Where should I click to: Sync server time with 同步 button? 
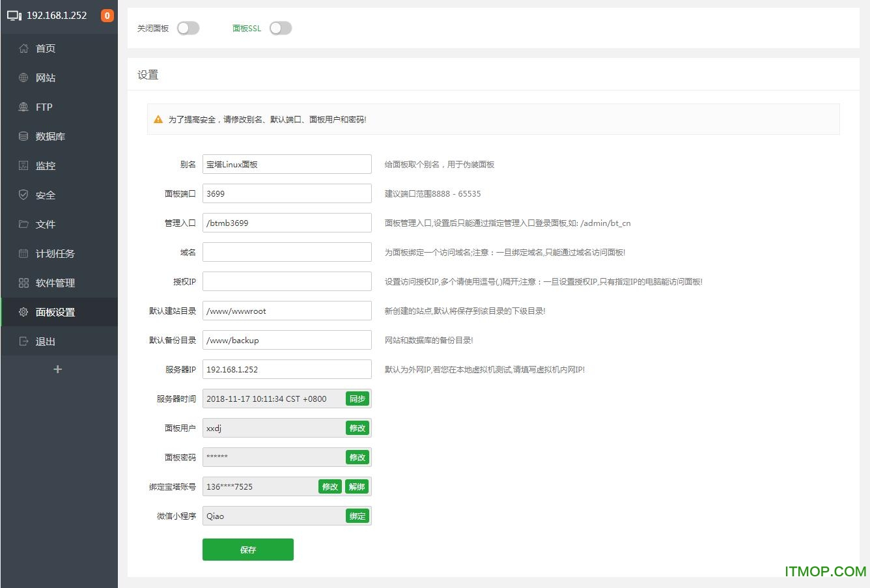coord(357,399)
